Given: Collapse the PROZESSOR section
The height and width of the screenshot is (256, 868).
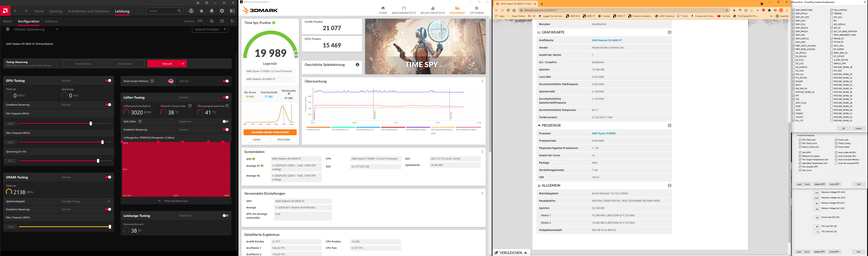Looking at the screenshot, I should [670, 126].
